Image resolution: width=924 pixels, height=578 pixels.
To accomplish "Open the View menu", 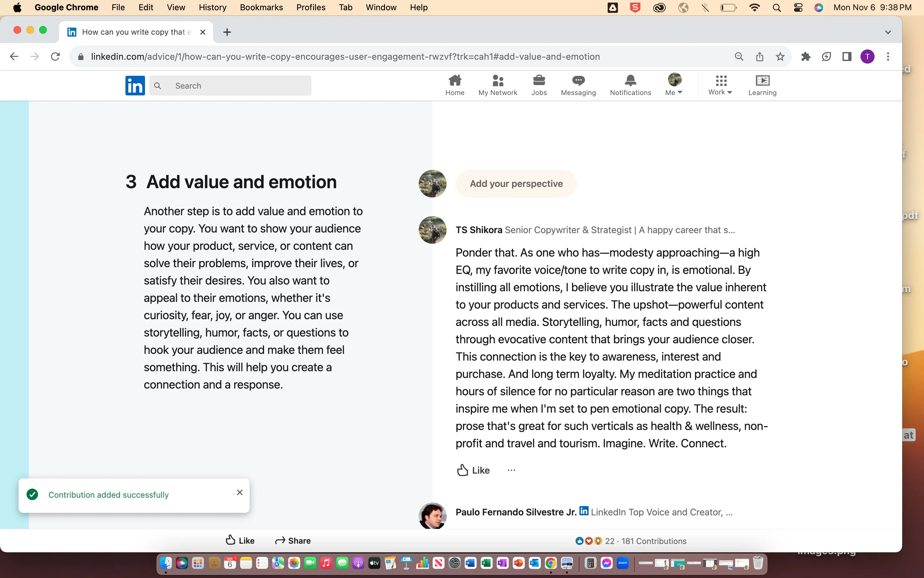I will pos(175,7).
